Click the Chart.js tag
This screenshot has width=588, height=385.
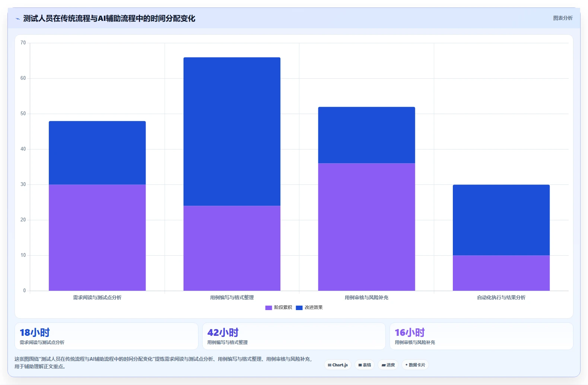pos(338,365)
